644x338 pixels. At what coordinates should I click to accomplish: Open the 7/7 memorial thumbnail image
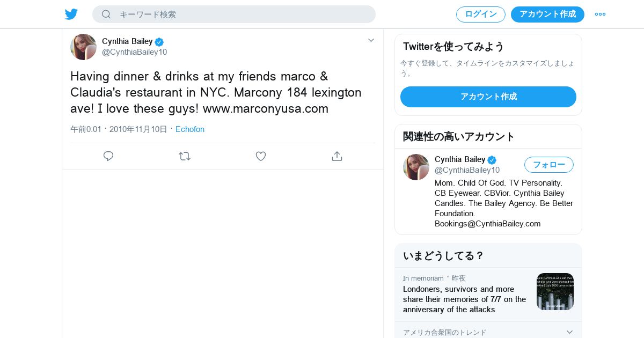tap(555, 291)
